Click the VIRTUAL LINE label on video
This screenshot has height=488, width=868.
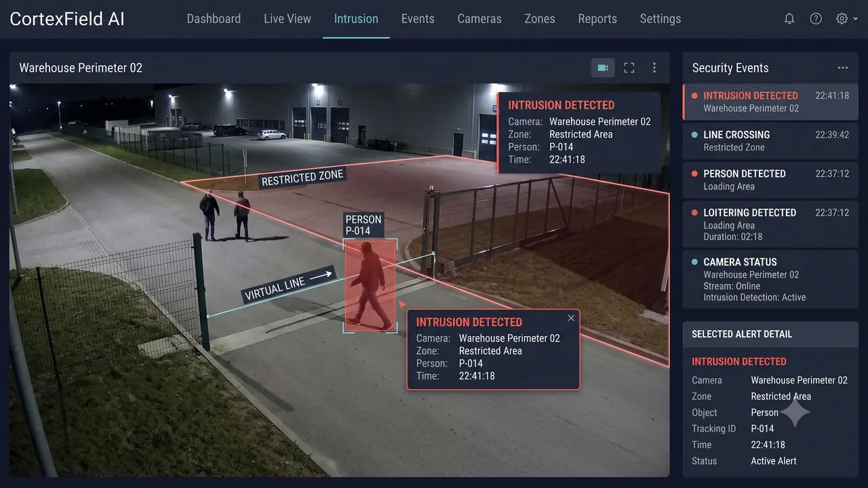tap(289, 284)
